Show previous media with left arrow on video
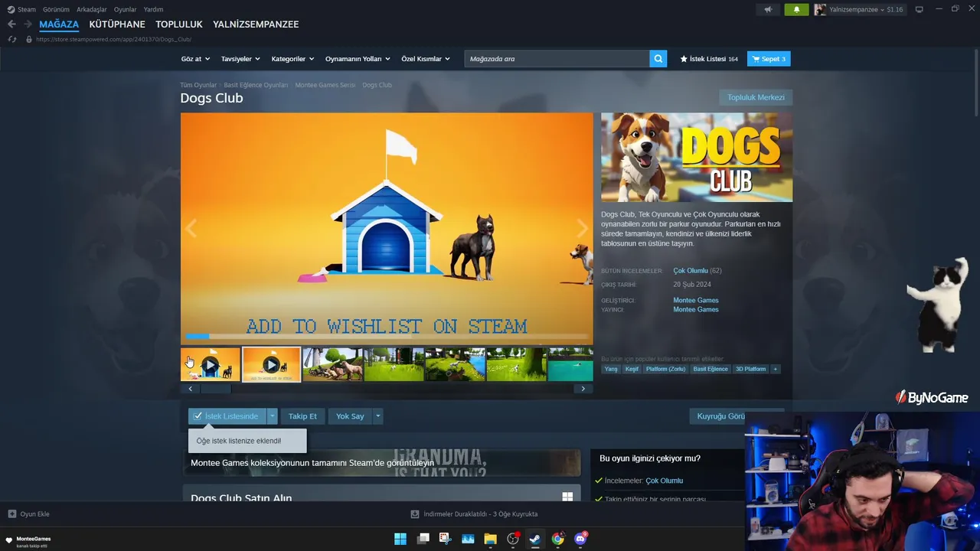 point(191,228)
